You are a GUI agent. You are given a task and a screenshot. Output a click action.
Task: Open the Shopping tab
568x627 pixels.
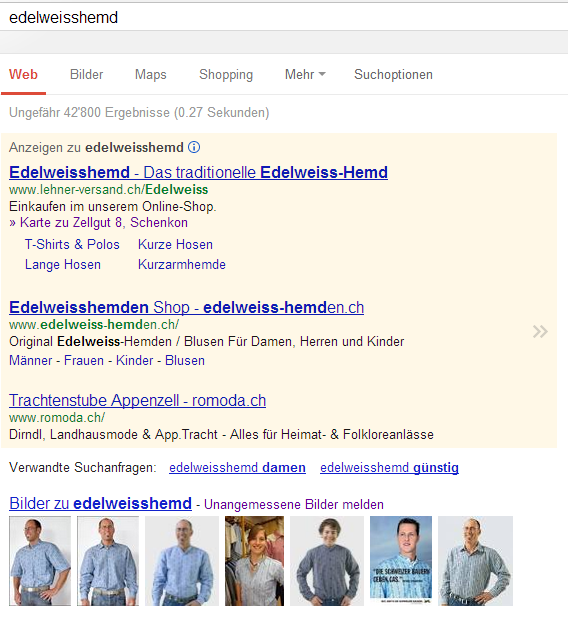coord(226,74)
